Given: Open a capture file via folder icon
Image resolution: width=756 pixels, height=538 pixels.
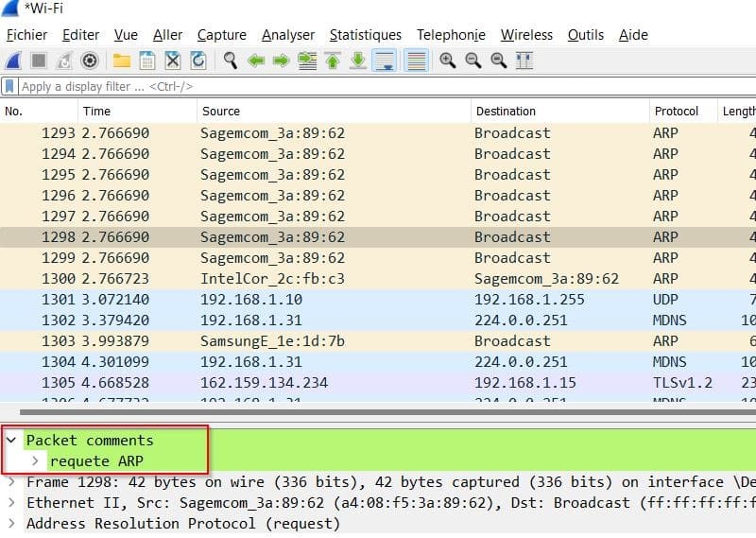Looking at the screenshot, I should pos(122,61).
